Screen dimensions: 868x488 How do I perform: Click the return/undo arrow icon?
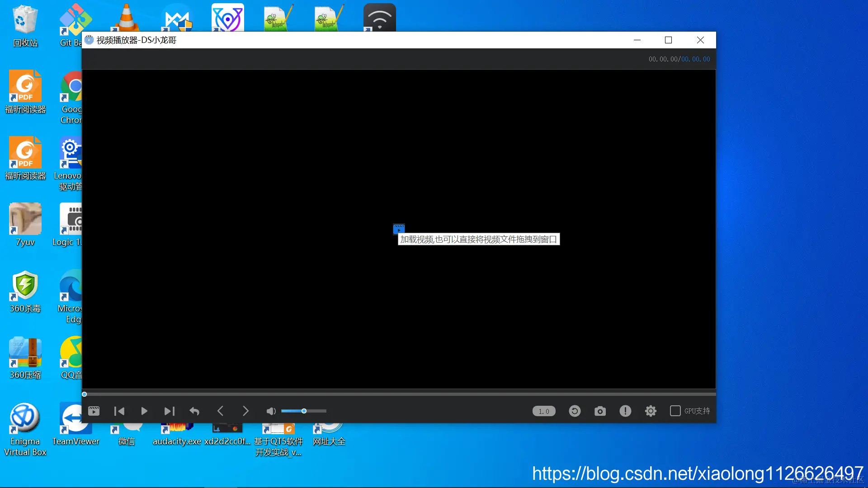194,411
